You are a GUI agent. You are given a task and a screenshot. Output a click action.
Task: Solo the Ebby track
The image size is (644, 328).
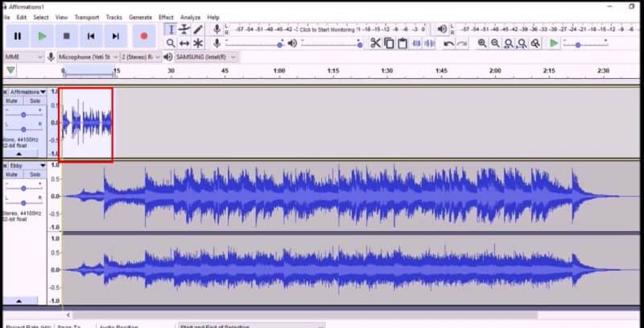click(x=35, y=175)
